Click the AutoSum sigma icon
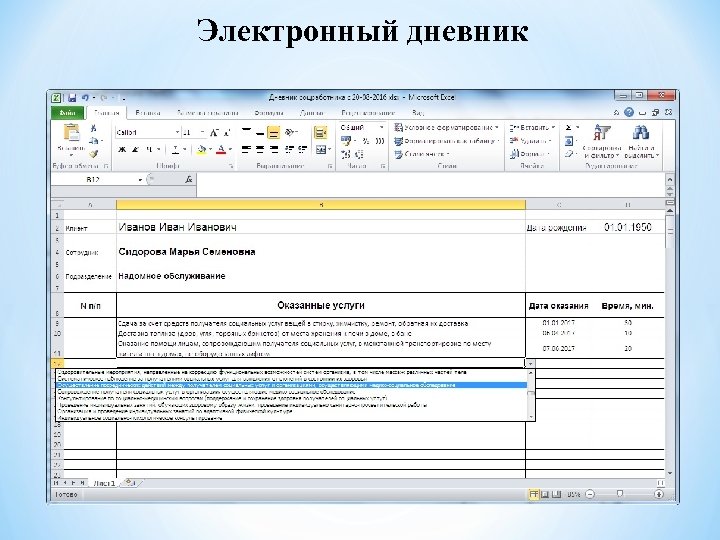Image resolution: width=720 pixels, height=540 pixels. (568, 128)
